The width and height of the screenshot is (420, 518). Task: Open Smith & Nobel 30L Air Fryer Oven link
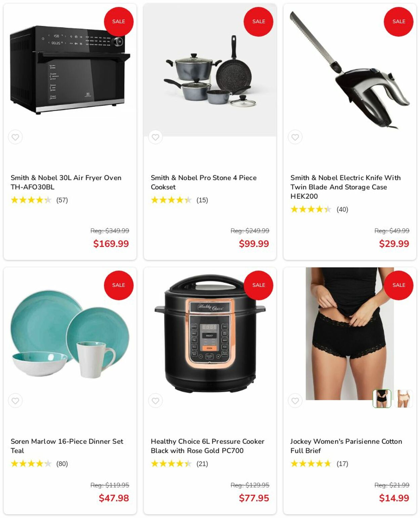66,182
